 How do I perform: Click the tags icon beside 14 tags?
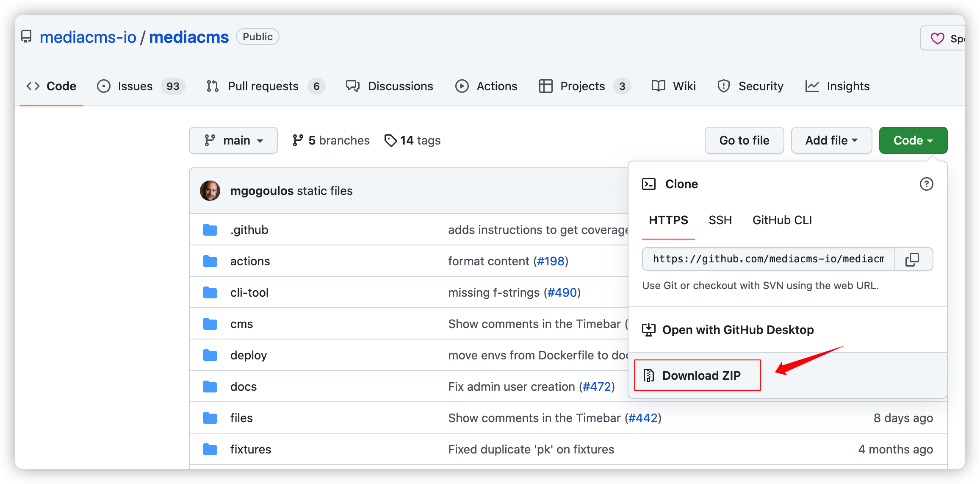[x=390, y=140]
